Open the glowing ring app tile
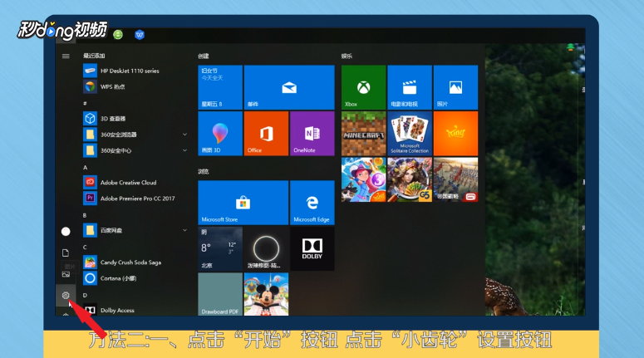644x358 pixels. [266, 249]
